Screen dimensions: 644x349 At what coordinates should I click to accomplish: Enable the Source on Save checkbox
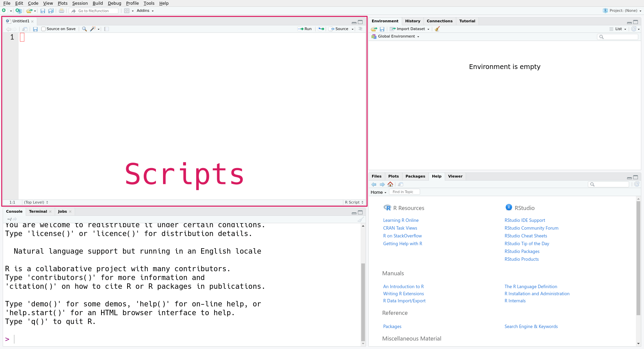44,29
